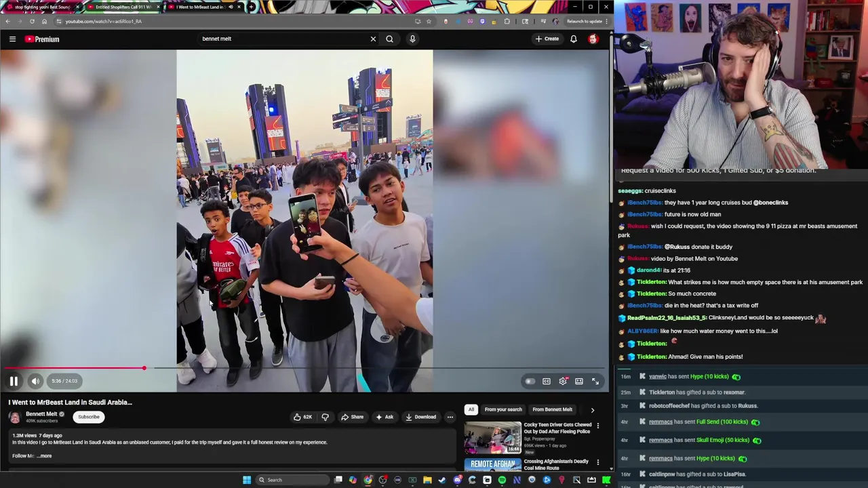Image resolution: width=868 pixels, height=488 pixels.
Task: Click 'yanwic' in the Hype event row
Action: (x=658, y=376)
